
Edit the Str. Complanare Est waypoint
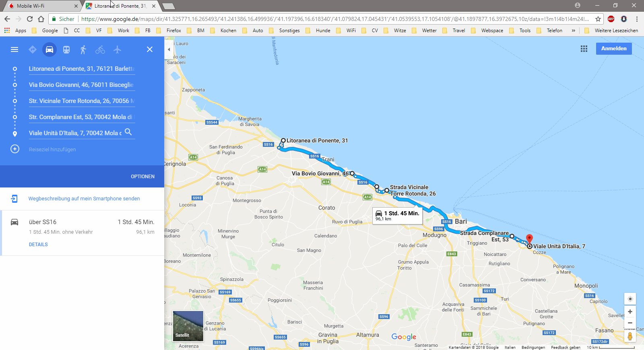[x=82, y=117]
